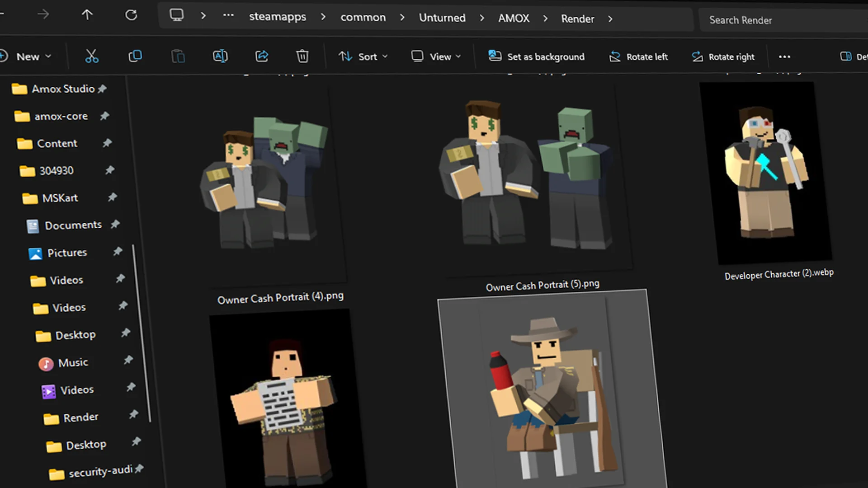Click Owner Cash Portrait (4).png filename
The height and width of the screenshot is (488, 868).
click(x=280, y=298)
